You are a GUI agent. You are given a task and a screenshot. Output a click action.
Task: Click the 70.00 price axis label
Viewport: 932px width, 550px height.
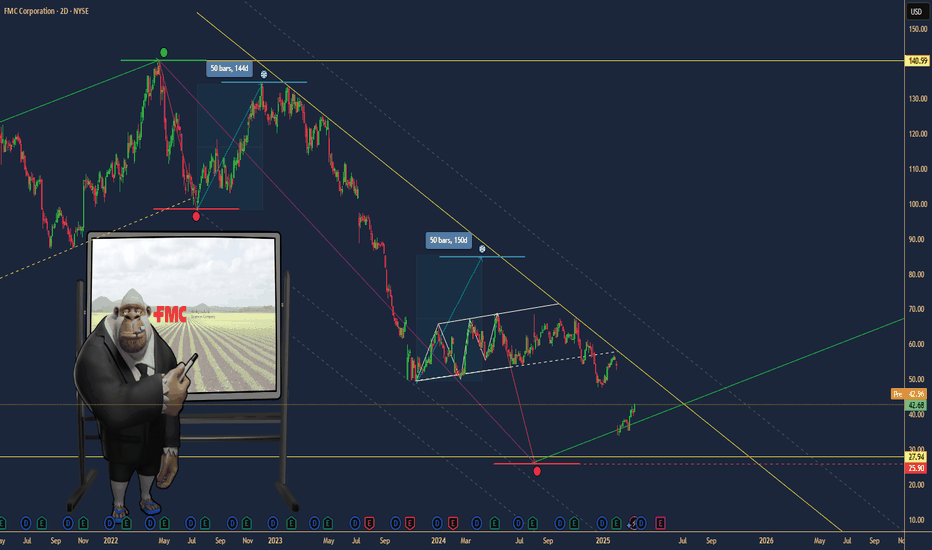pyautogui.click(x=918, y=309)
